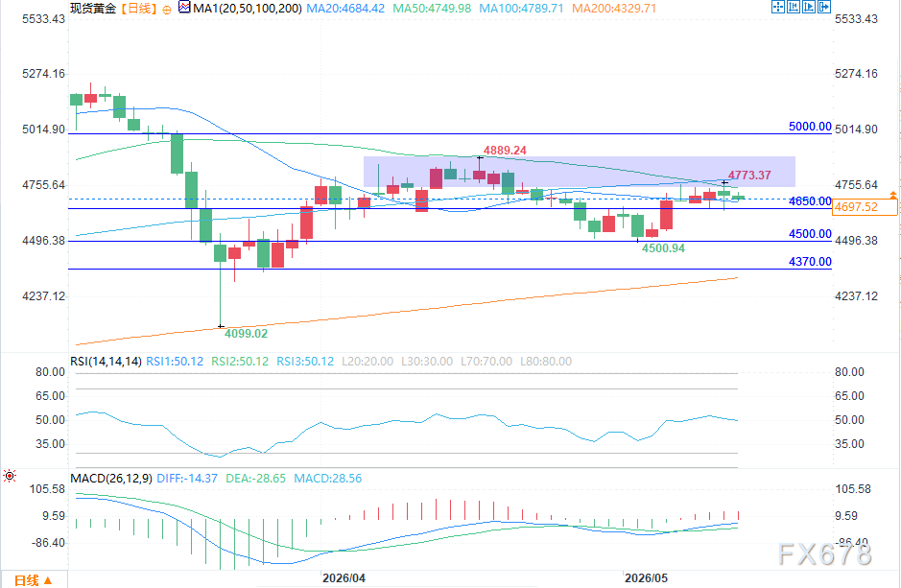Viewport: 901px width, 588px height.
Task: Click the MA20:4684.42 legend value
Action: click(345, 9)
